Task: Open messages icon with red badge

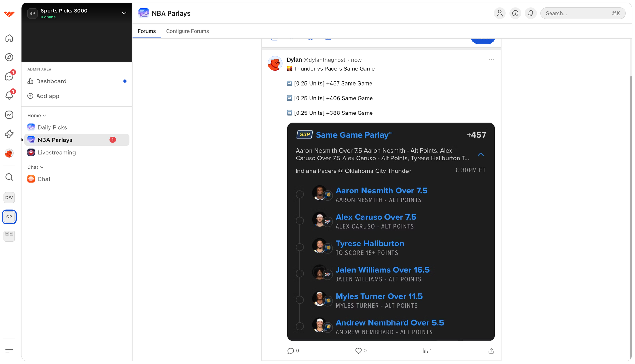Action: point(9,76)
